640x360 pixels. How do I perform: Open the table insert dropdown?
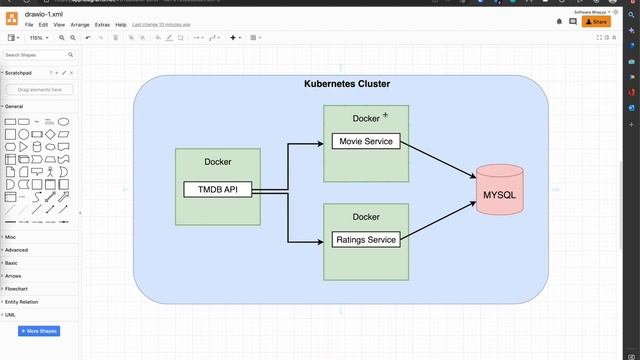pyautogui.click(x=256, y=38)
